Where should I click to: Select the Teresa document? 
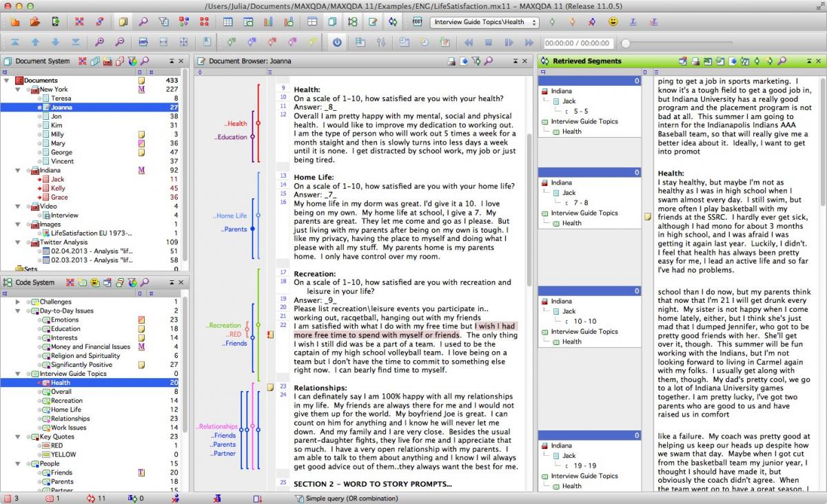pyautogui.click(x=61, y=98)
